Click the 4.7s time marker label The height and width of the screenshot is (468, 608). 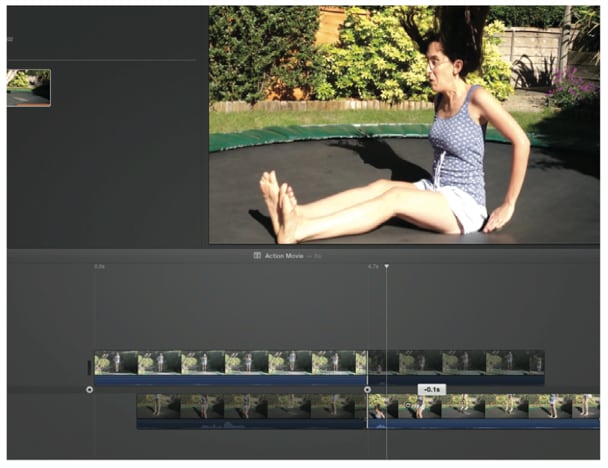coord(373,266)
